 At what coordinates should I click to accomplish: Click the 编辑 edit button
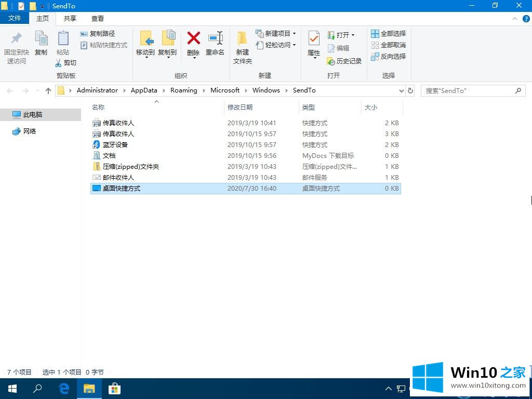338,48
